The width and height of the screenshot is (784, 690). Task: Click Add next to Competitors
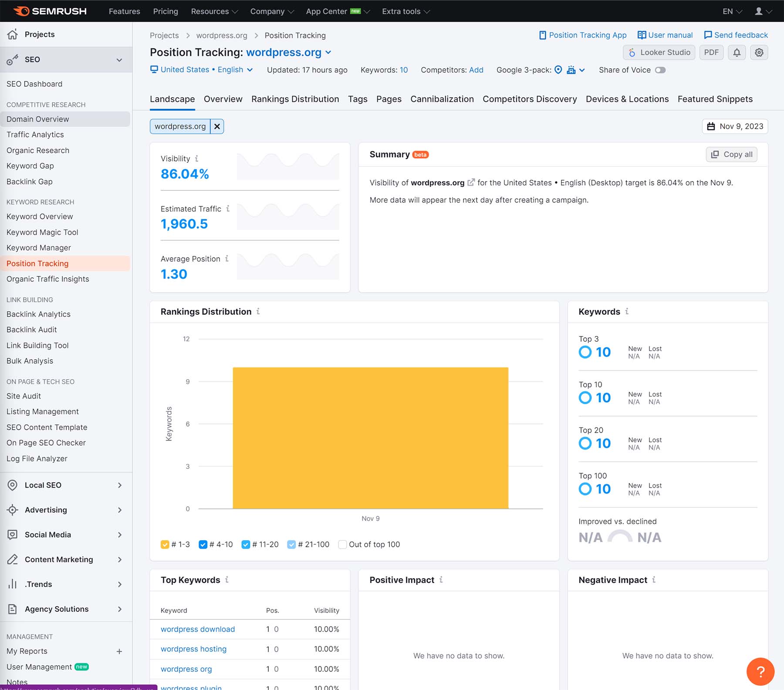(x=476, y=70)
